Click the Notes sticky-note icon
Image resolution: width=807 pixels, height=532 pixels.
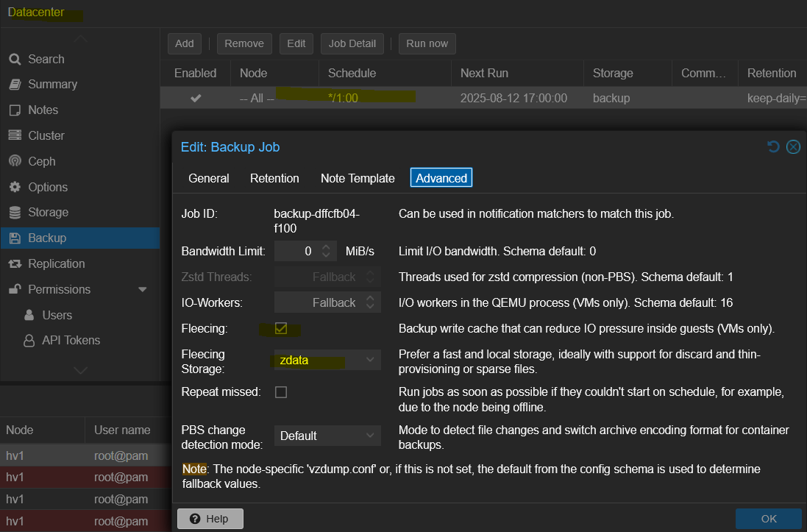click(15, 110)
